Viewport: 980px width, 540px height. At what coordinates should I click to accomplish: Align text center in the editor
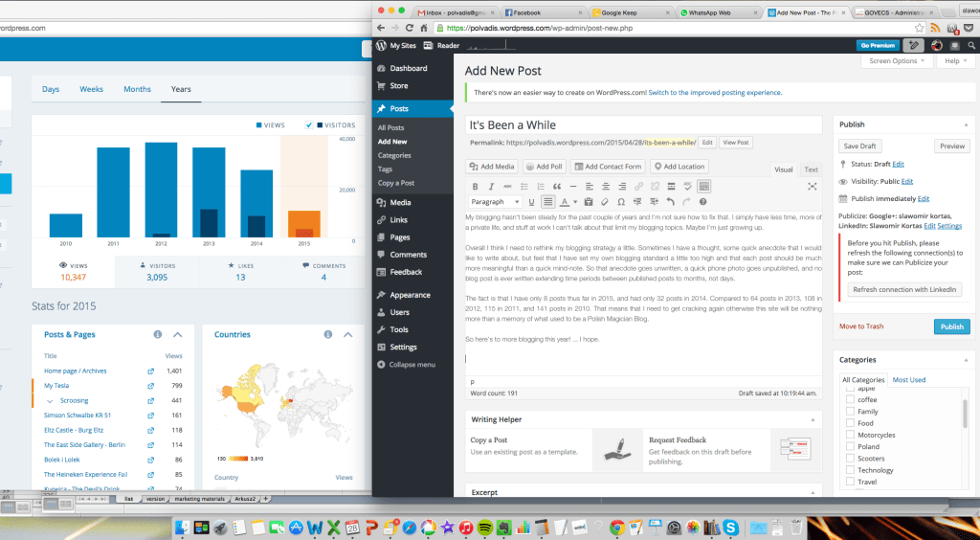pos(606,187)
